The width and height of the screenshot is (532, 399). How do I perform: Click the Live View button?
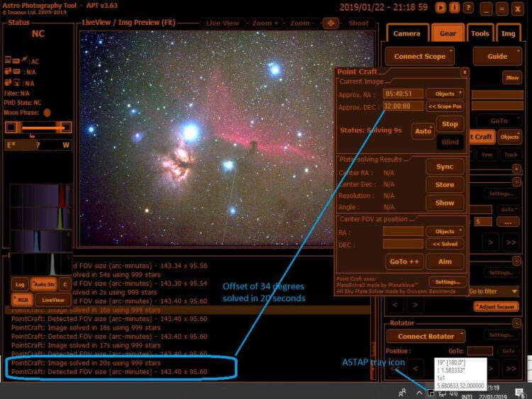coord(223,23)
